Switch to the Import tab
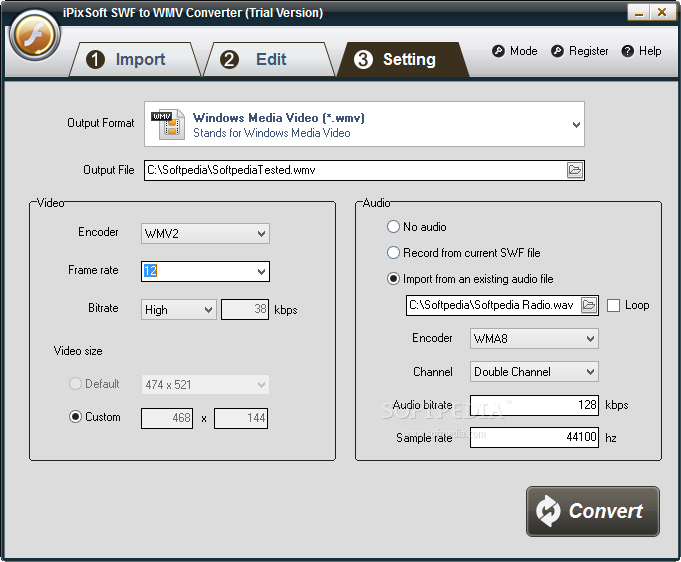Screen dimensions: 681x562 135,60
